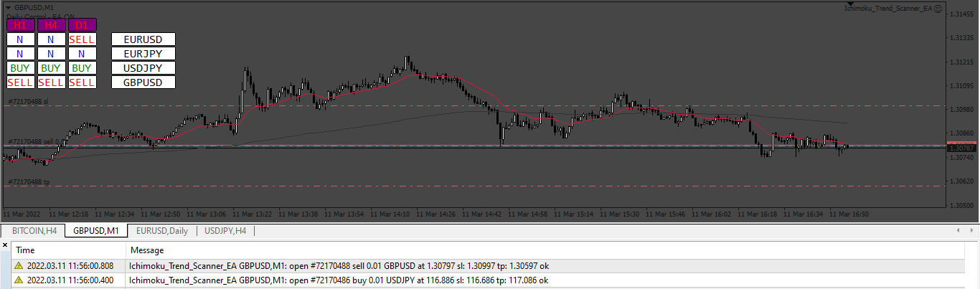980x289 pixels.
Task: Click the smiley face EA status icon
Action: pyautogui.click(x=938, y=9)
